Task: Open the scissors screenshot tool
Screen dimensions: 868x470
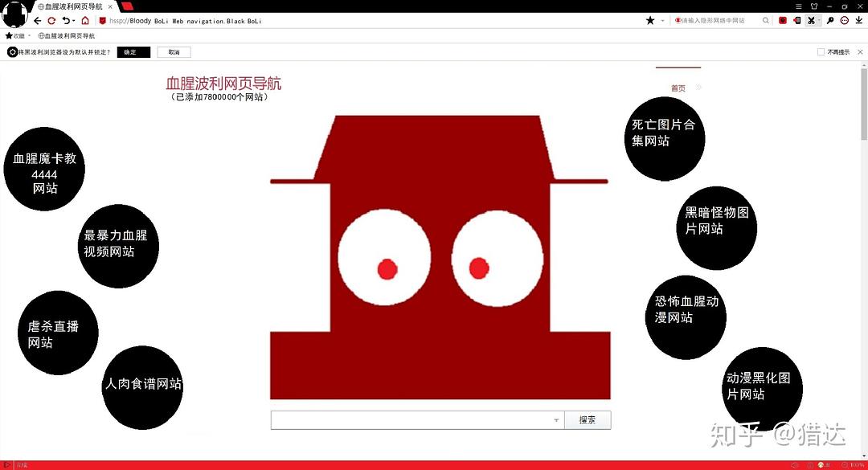Action: pyautogui.click(x=811, y=21)
